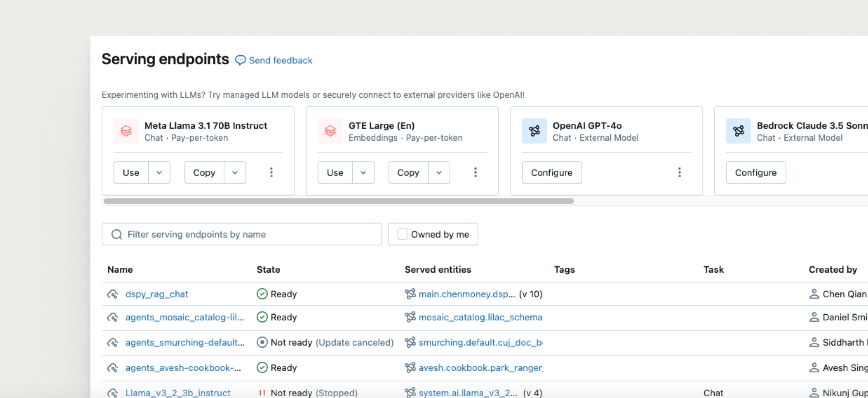Screen dimensions: 868x398
Task: Configure the OpenAI GPT-4o endpoint
Action: 552,172
